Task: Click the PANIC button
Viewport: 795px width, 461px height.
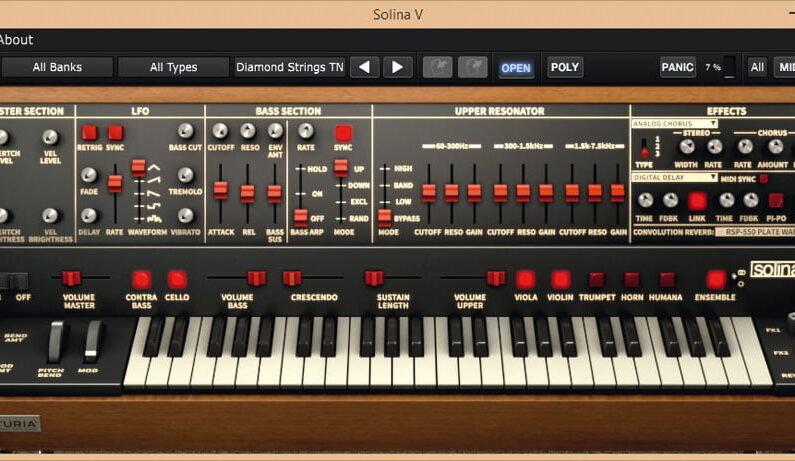Action: [677, 67]
